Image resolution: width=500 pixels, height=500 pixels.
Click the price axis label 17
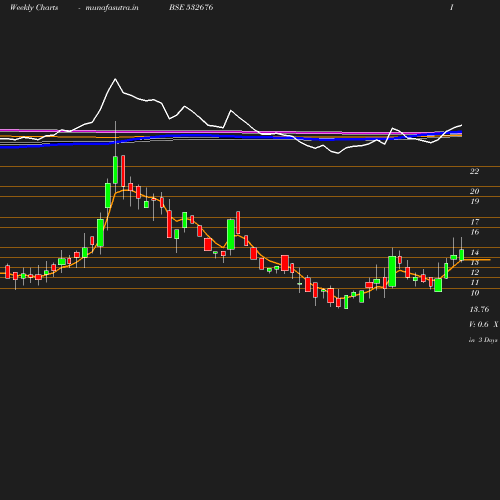pos(475,222)
